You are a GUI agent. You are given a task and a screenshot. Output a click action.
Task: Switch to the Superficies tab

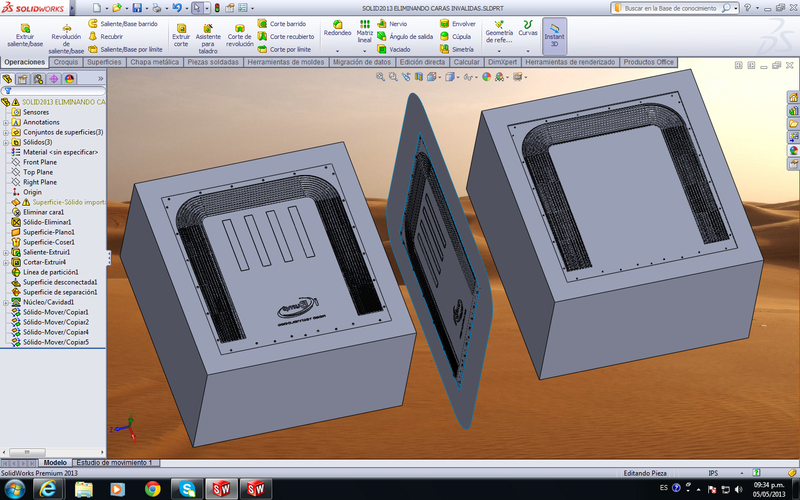click(x=104, y=62)
